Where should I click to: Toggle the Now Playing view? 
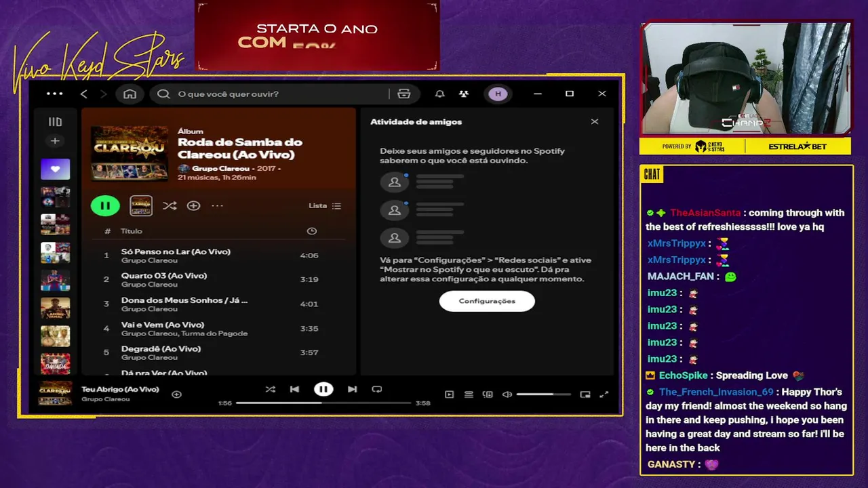tap(449, 394)
